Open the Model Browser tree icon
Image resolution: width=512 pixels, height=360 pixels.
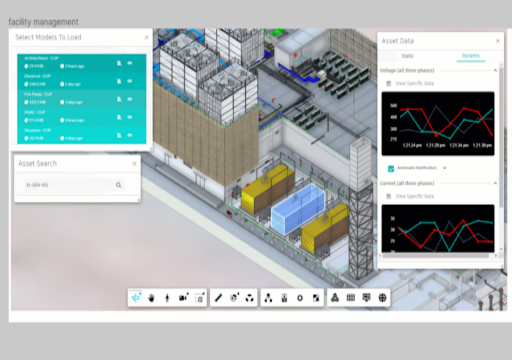tap(268, 298)
